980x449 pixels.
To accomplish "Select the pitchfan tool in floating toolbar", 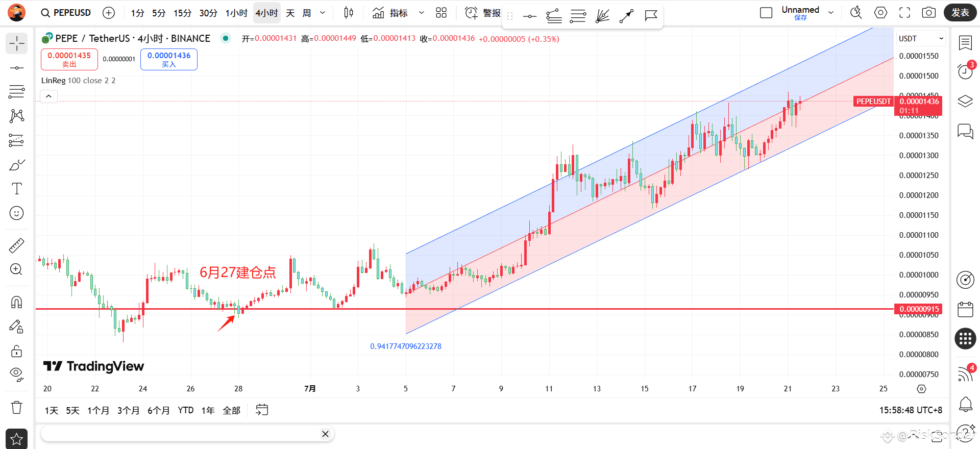I will pos(602,16).
